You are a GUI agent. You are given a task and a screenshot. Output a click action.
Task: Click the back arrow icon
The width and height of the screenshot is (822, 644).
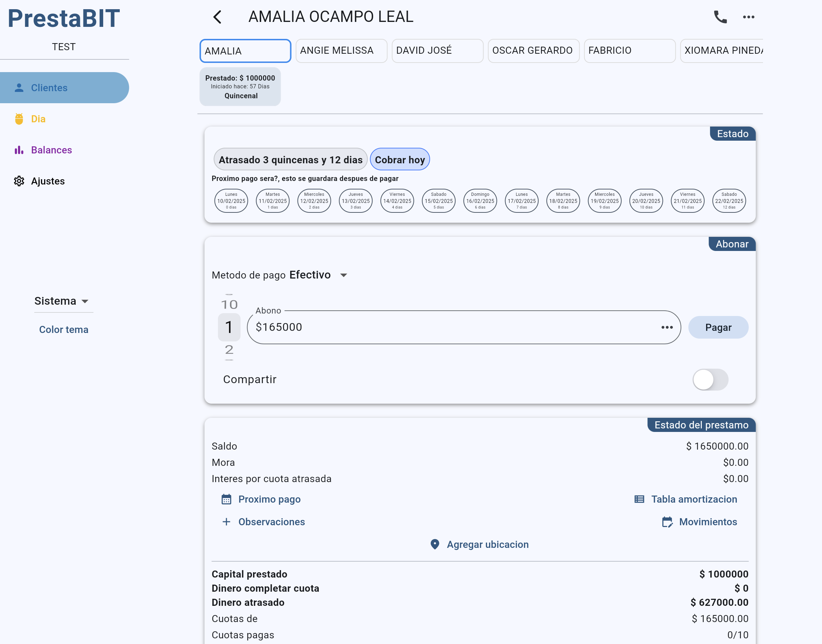pos(217,17)
